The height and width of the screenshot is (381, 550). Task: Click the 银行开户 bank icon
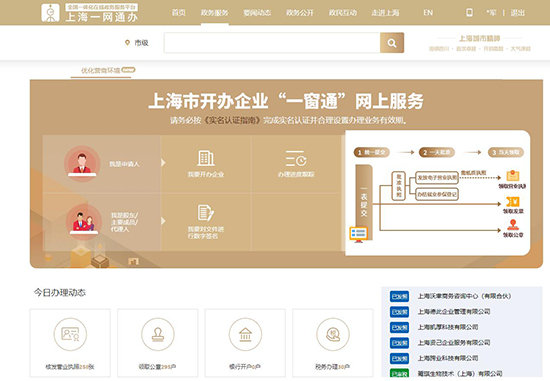[x=245, y=334]
